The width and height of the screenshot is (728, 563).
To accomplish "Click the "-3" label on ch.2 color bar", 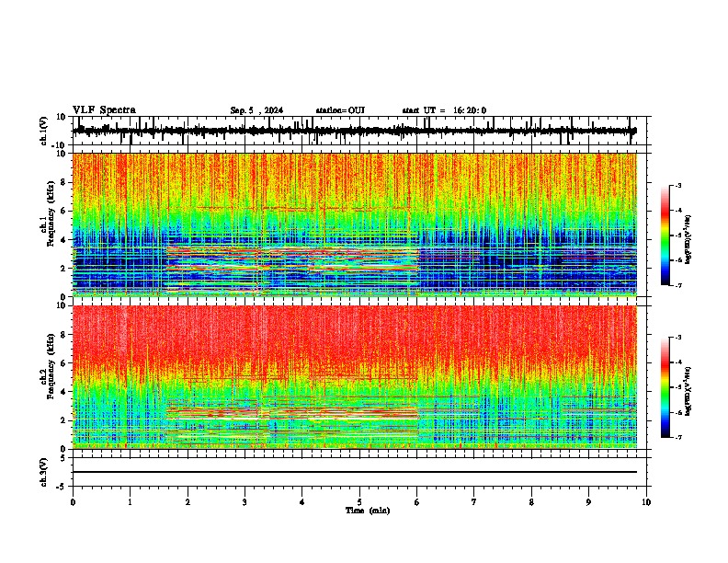I will (x=678, y=338).
